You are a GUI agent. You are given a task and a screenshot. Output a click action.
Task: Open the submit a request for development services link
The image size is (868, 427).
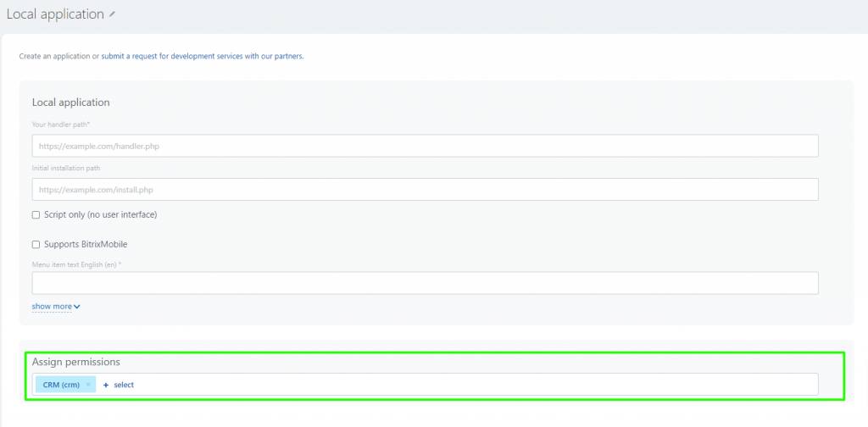click(202, 57)
